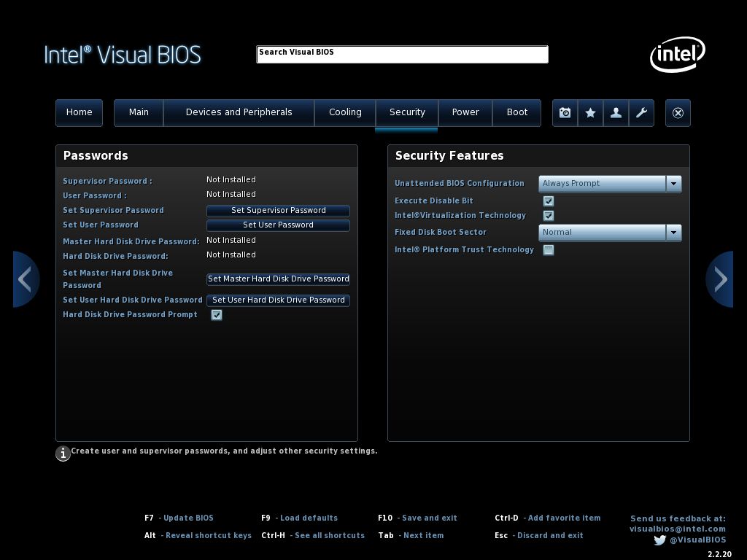747x560 pixels.
Task: Click the Search Visual BIOS field
Action: [402, 54]
